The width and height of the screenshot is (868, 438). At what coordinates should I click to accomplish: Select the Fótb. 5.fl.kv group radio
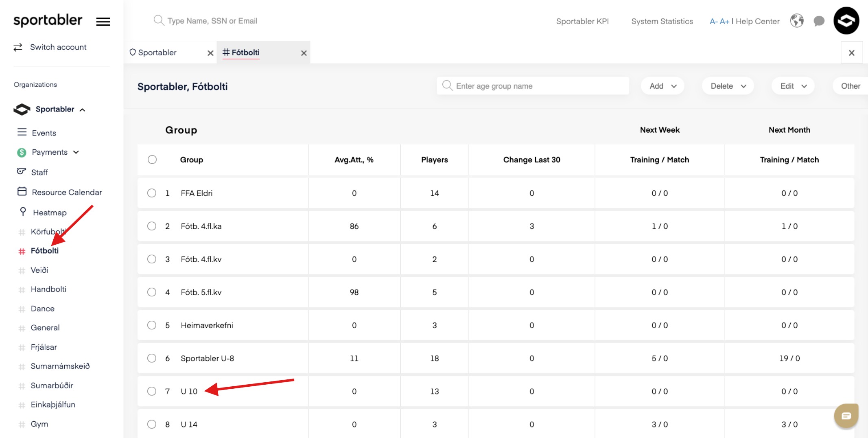tap(152, 292)
